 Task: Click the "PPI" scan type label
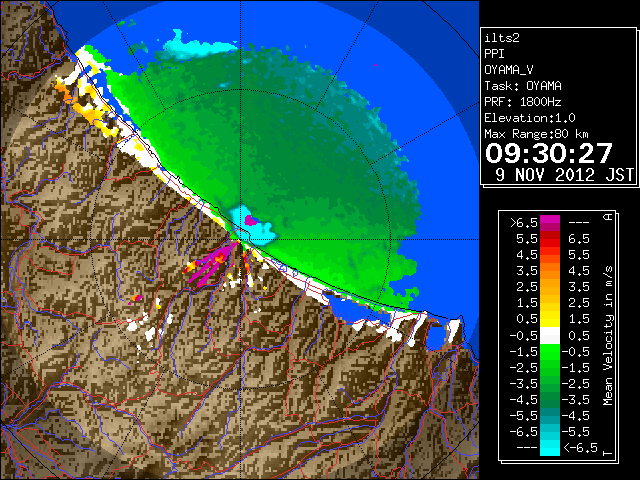click(494, 54)
